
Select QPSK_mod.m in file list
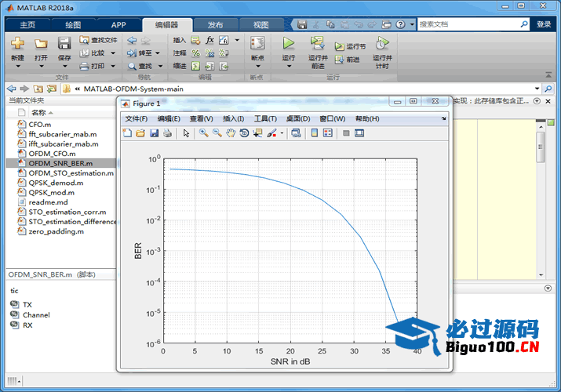[x=52, y=193]
